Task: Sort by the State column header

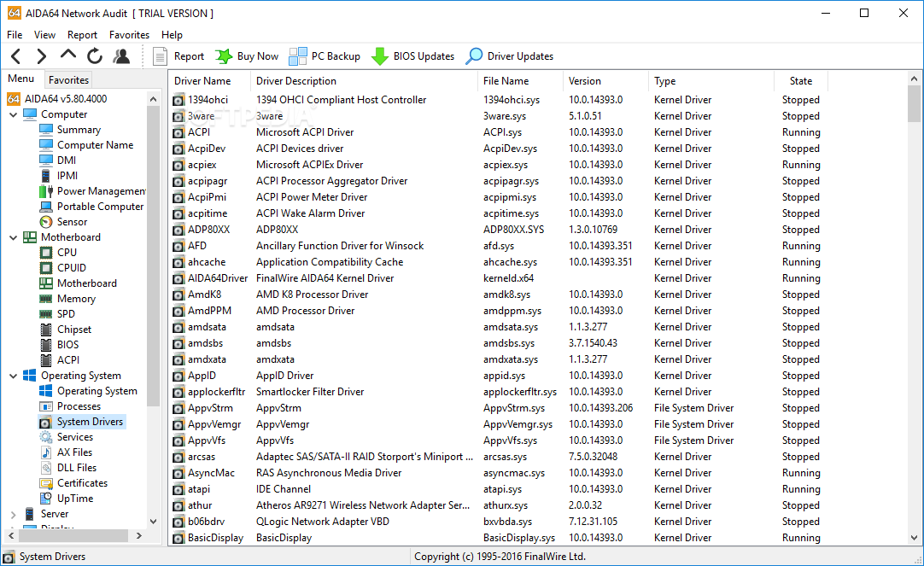Action: pos(801,81)
